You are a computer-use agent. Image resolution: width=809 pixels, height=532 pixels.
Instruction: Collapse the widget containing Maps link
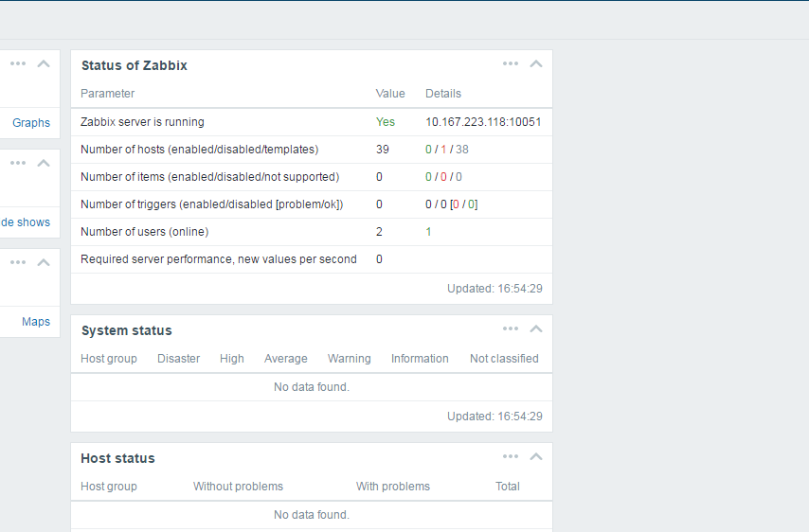(x=44, y=263)
